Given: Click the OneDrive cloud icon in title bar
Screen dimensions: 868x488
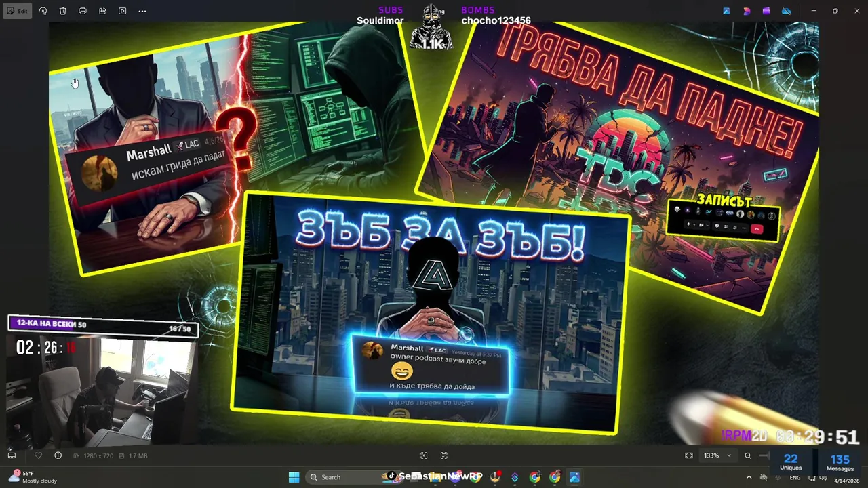Looking at the screenshot, I should point(787,11).
